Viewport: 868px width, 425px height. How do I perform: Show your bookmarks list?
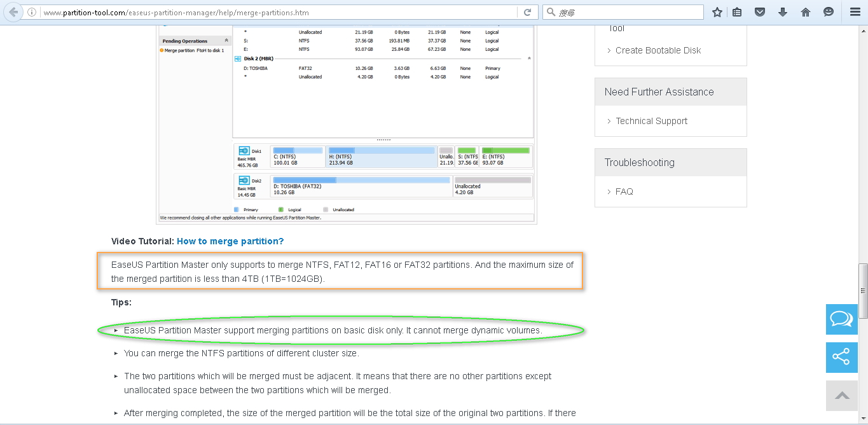pyautogui.click(x=737, y=12)
